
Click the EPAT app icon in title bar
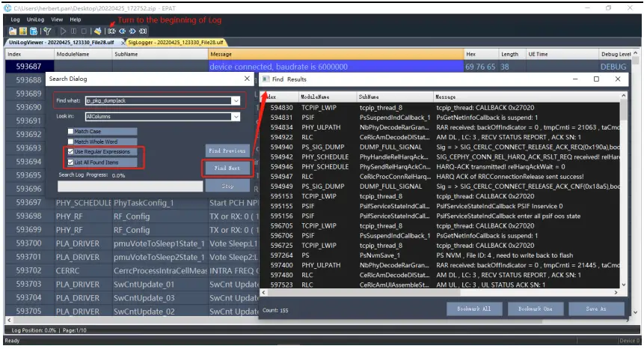(x=7, y=8)
